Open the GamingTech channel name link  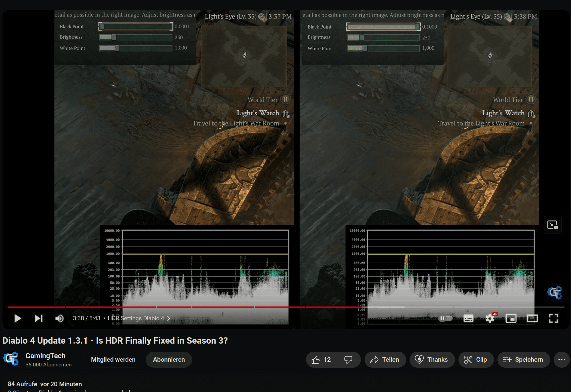[45, 356]
